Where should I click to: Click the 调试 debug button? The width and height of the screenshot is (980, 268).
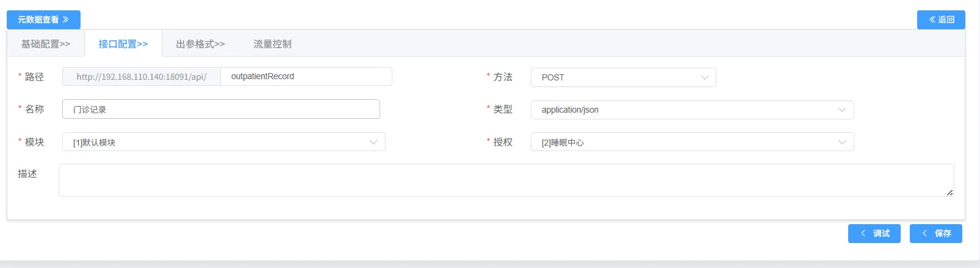tap(874, 233)
